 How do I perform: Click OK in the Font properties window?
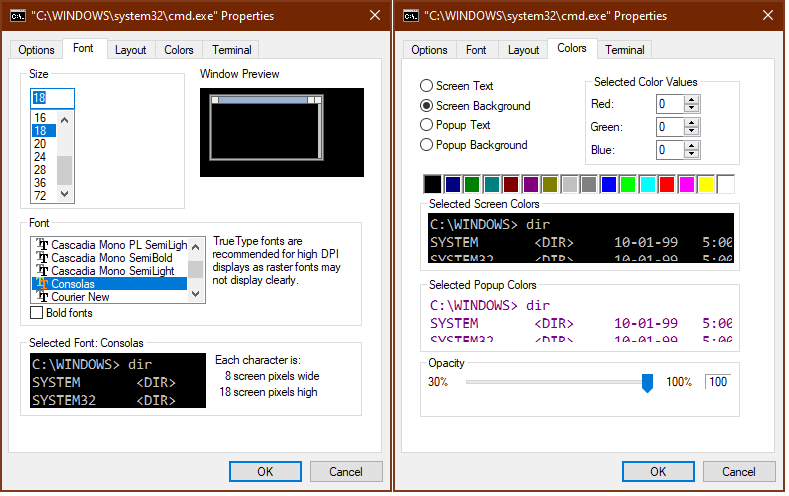[x=266, y=472]
